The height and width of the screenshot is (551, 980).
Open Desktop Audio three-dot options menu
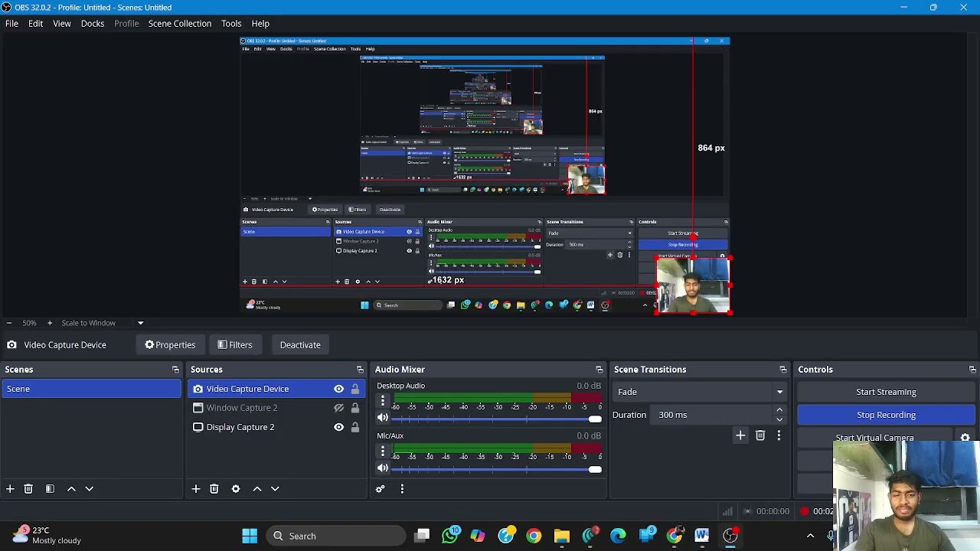click(x=383, y=401)
